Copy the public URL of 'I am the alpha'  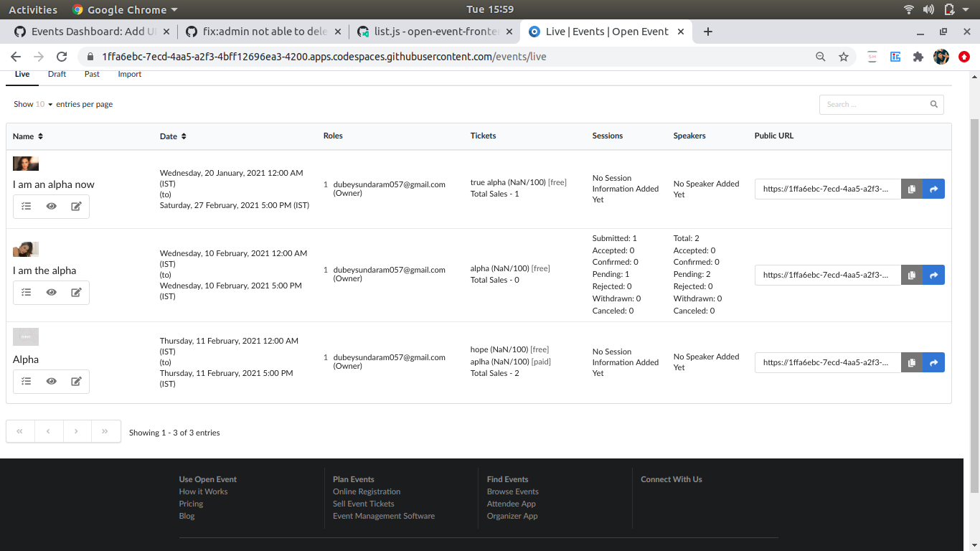[x=911, y=275]
